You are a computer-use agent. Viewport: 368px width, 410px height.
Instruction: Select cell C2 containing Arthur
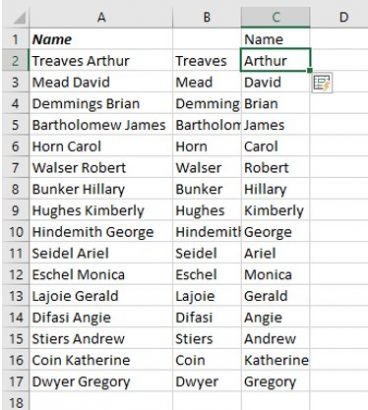276,61
